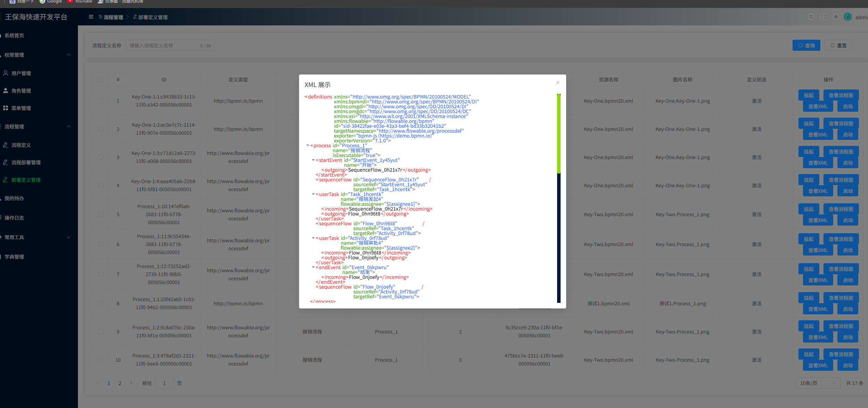This screenshot has height=408, width=868.
Task: Close the XML 展示 dialog
Action: [x=558, y=83]
